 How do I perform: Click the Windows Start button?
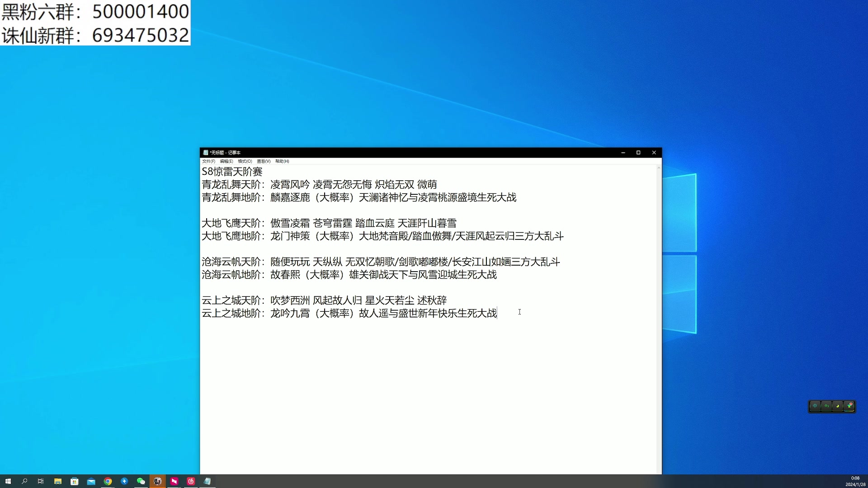pos(8,481)
